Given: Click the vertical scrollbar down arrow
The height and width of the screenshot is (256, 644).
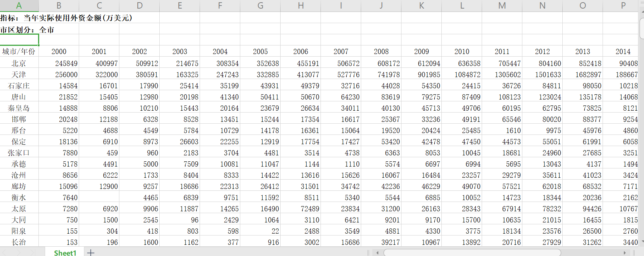Looking at the screenshot, I should pos(642,242).
